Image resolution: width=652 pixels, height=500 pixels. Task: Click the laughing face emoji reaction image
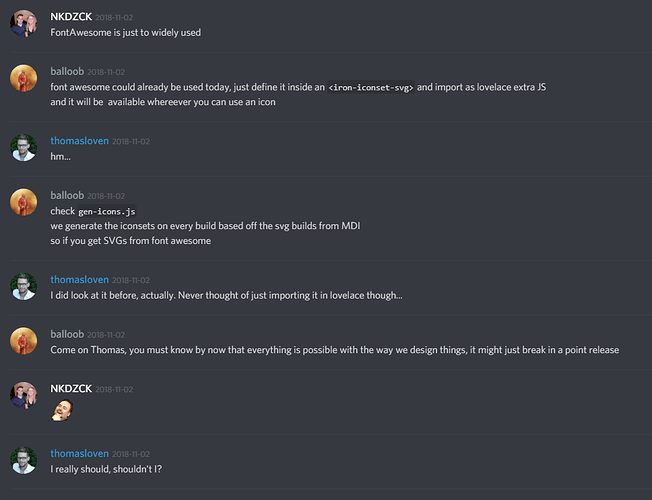[x=62, y=409]
